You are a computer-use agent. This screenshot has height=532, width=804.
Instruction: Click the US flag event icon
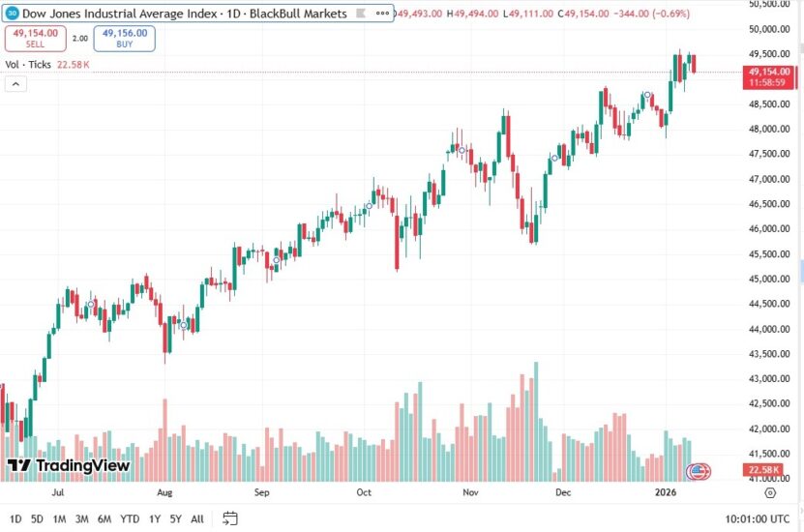coord(698,472)
